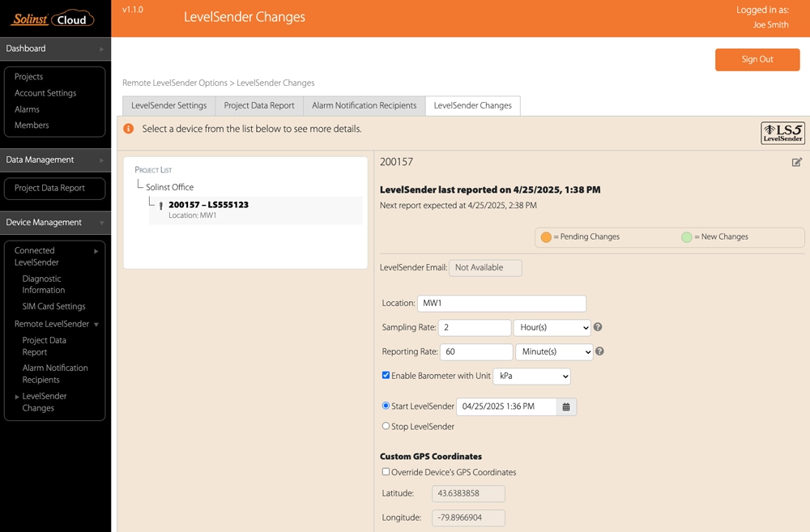
Task: Click the help icon next to Sampling Rate
Action: tap(597, 327)
